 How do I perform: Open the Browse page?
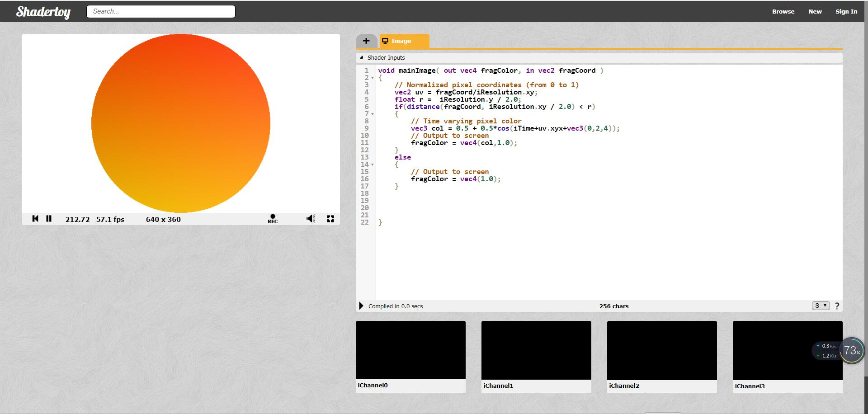click(x=783, y=11)
